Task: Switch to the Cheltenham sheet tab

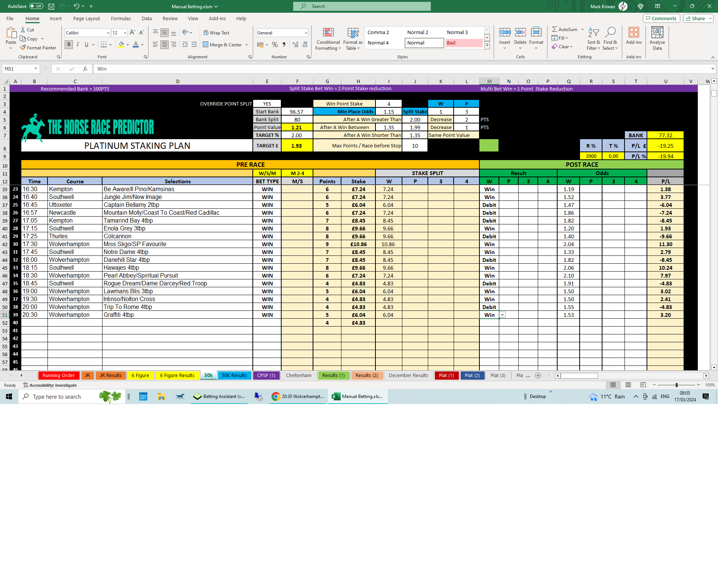Action: click(x=298, y=376)
